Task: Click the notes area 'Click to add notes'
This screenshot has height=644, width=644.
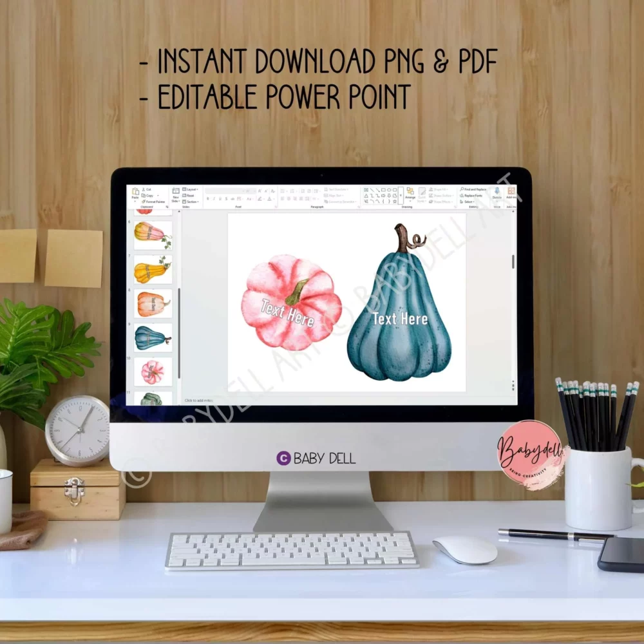Action: point(199,401)
